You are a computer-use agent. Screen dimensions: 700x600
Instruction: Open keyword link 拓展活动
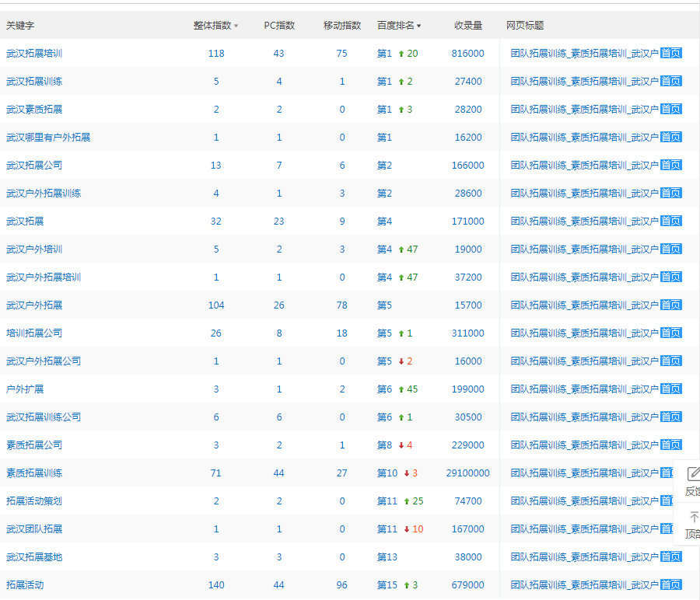point(25,585)
